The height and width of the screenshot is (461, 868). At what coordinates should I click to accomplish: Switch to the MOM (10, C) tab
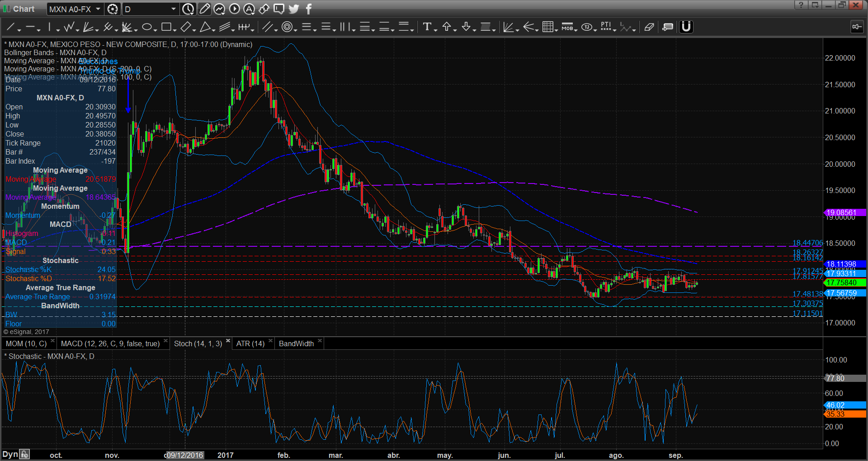click(x=26, y=343)
